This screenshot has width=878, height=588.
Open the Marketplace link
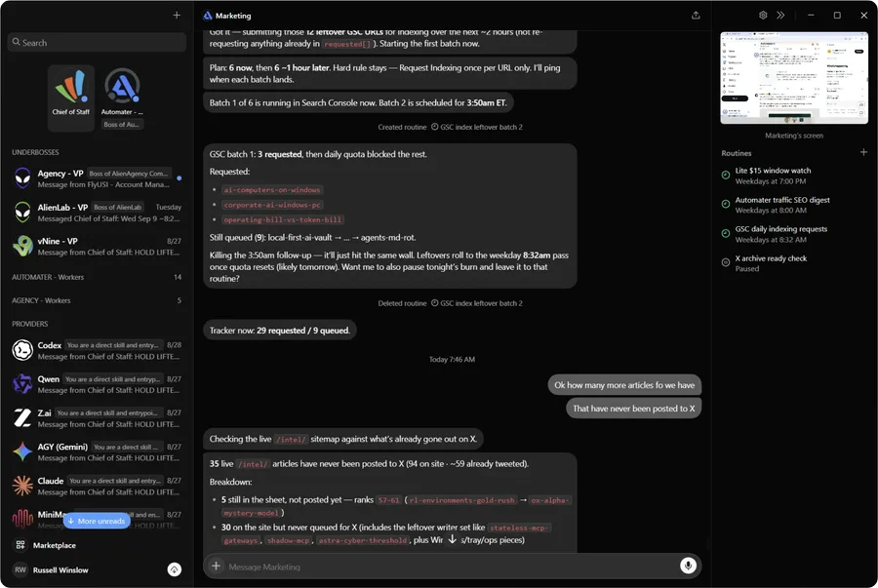pos(55,545)
